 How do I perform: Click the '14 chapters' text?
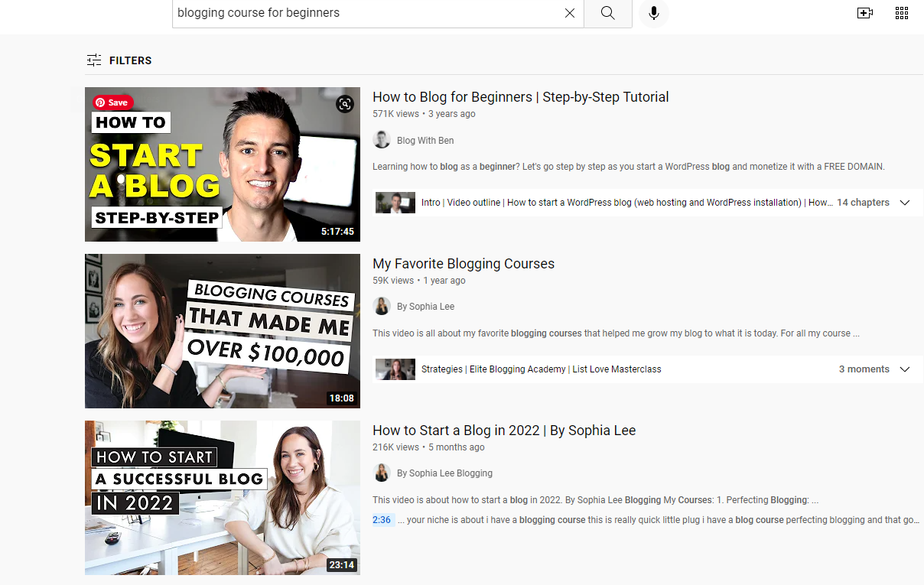point(863,203)
